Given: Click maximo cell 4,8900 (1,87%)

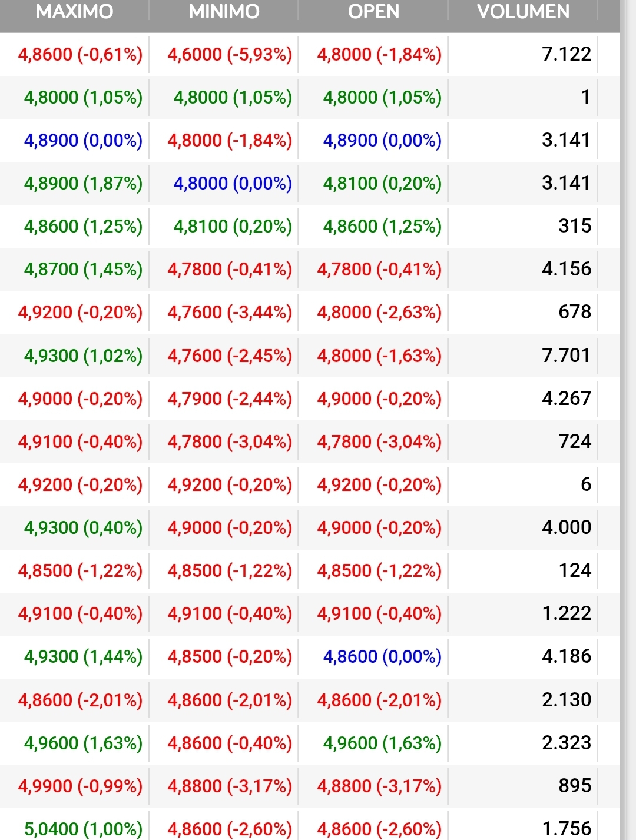Looking at the screenshot, I should (x=83, y=183).
